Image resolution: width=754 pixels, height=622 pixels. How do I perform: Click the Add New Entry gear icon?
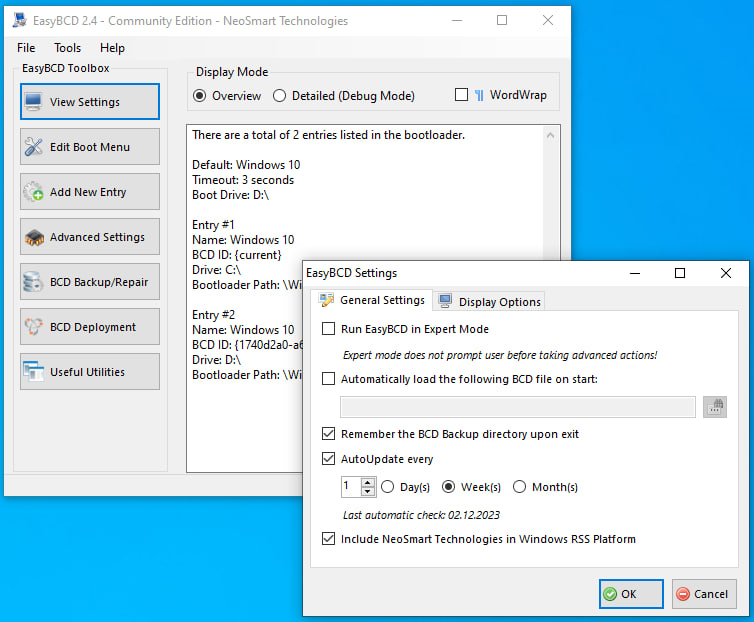pyautogui.click(x=34, y=192)
